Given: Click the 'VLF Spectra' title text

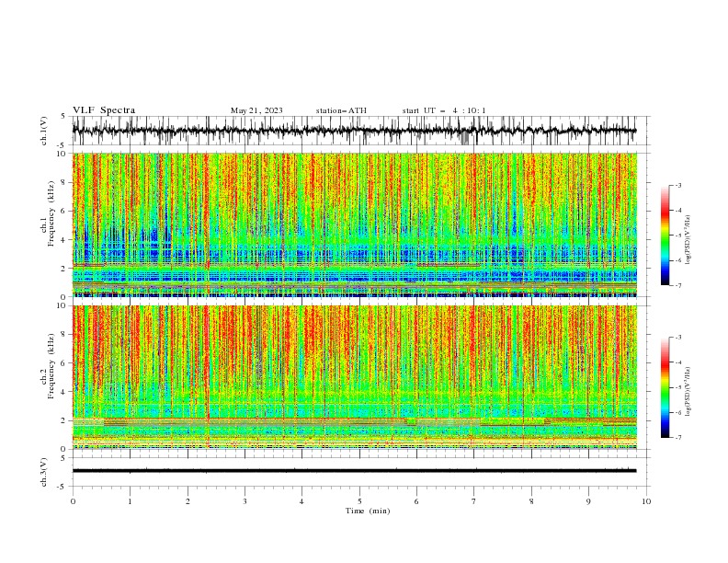Looking at the screenshot, I should pyautogui.click(x=104, y=110).
